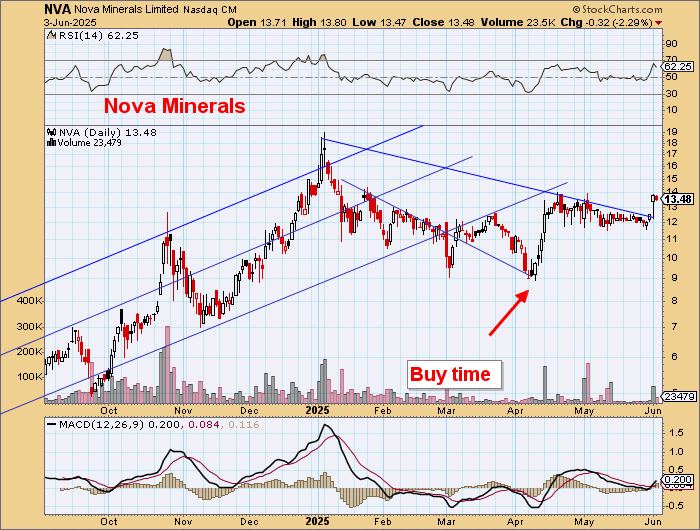This screenshot has height=530, width=700.
Task: Click the tan 0.116 histogram value
Action: click(243, 425)
